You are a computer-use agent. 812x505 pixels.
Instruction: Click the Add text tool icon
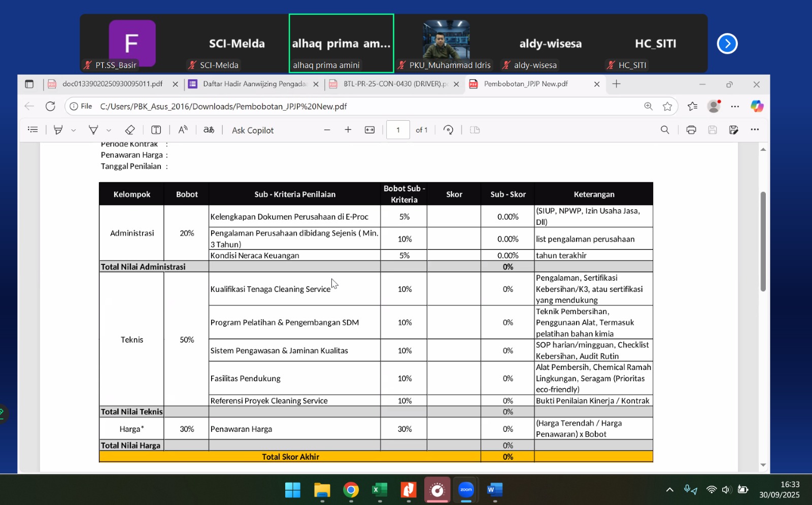(x=156, y=130)
